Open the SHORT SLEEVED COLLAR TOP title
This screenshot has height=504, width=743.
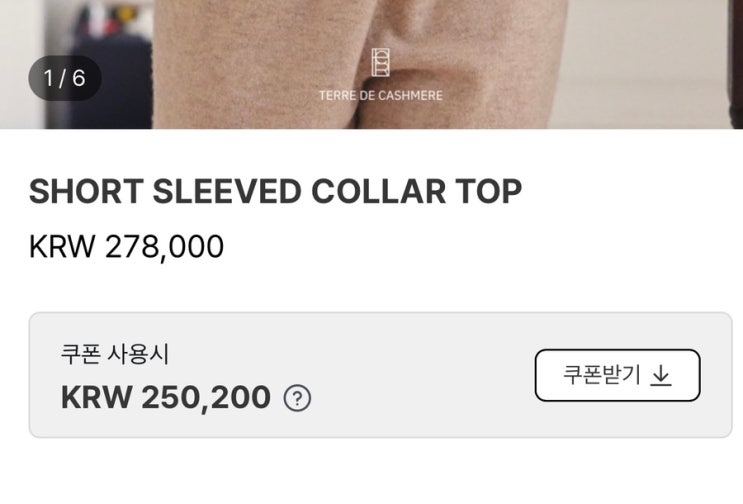[x=275, y=192]
